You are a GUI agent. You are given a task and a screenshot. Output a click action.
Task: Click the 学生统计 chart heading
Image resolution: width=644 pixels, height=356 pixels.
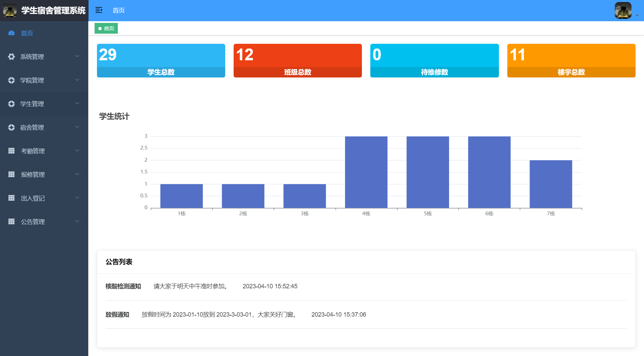(x=114, y=117)
